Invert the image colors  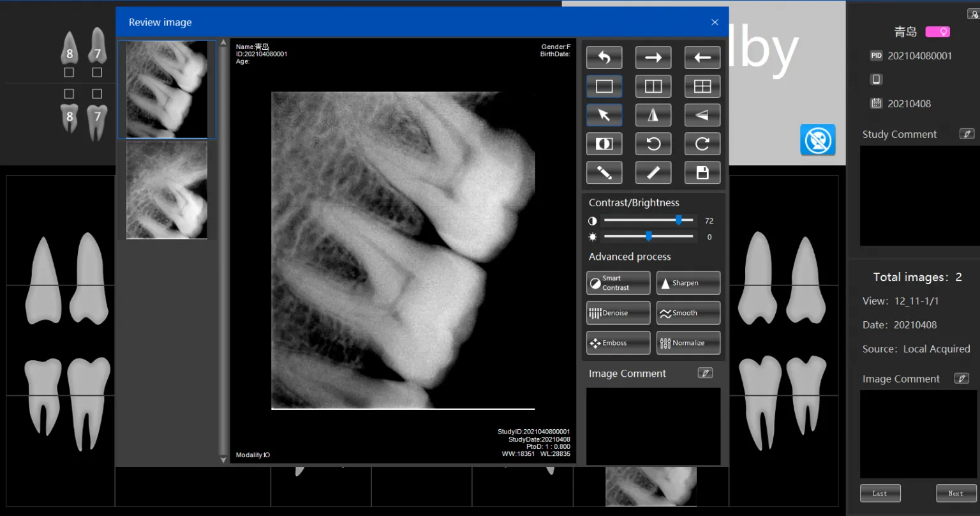click(604, 144)
